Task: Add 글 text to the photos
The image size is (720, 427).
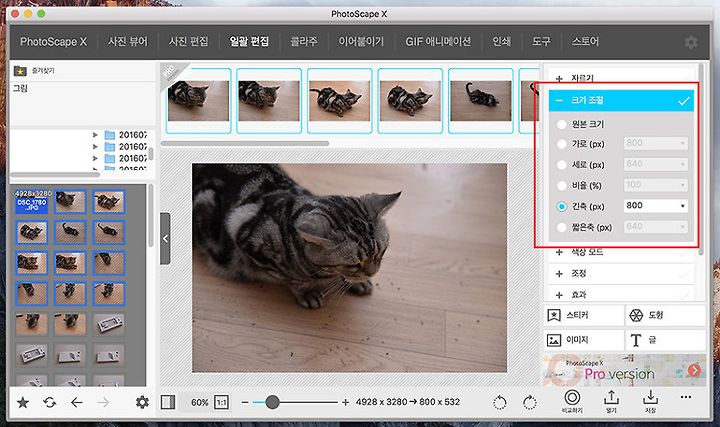Action: pyautogui.click(x=665, y=340)
